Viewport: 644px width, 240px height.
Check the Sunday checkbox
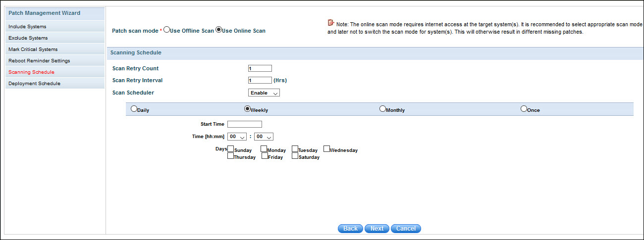[x=231, y=149]
